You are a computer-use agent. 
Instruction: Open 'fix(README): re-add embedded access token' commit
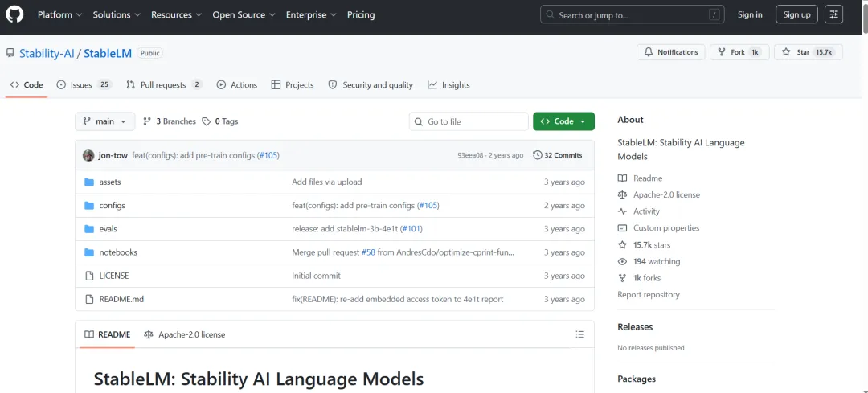tap(398, 299)
